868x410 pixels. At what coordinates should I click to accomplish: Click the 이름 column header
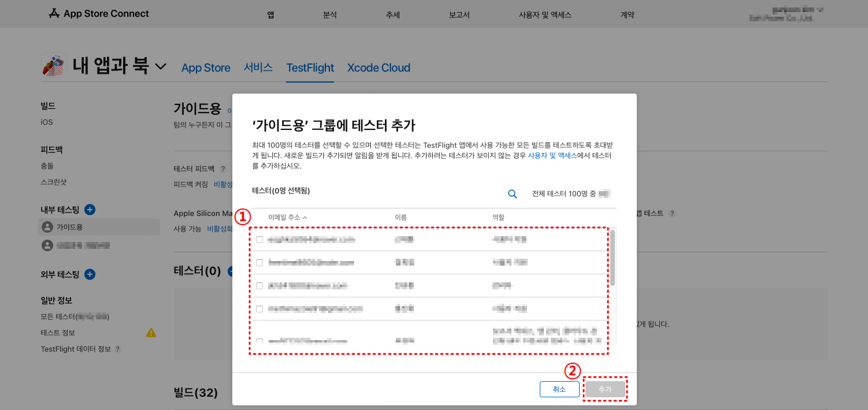pyautogui.click(x=400, y=217)
